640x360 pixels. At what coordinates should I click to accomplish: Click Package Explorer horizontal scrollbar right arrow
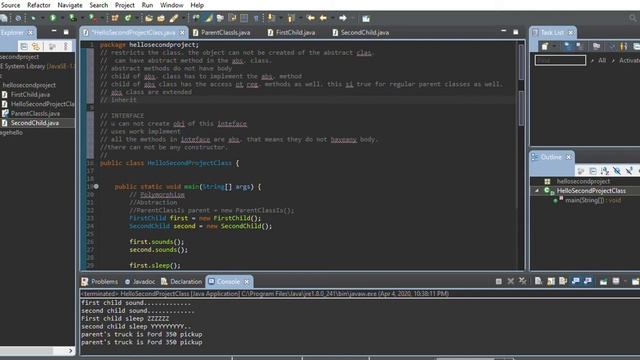coord(70,351)
